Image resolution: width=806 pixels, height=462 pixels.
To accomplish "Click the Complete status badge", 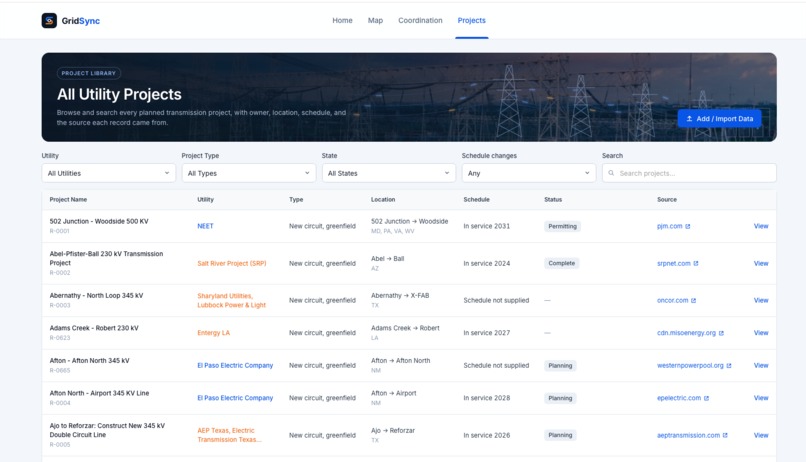I will [561, 263].
